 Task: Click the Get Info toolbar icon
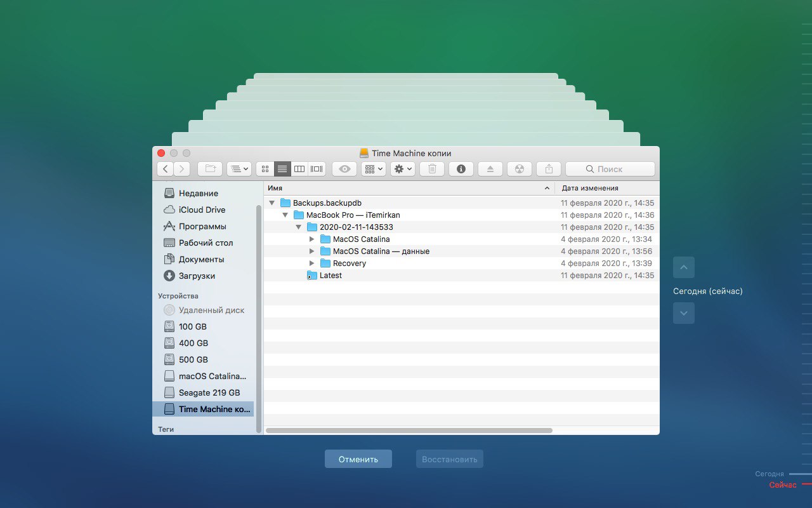pos(461,169)
